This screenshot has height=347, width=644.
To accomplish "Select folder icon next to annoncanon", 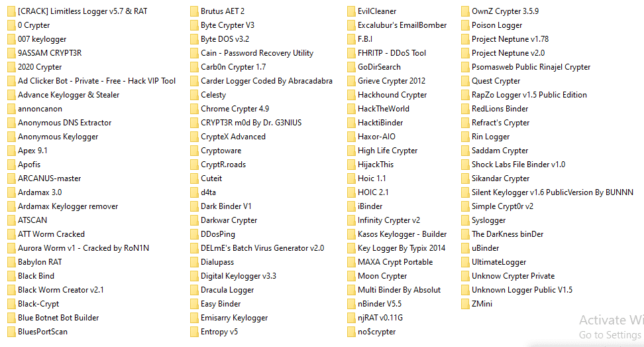I will click(x=11, y=109).
